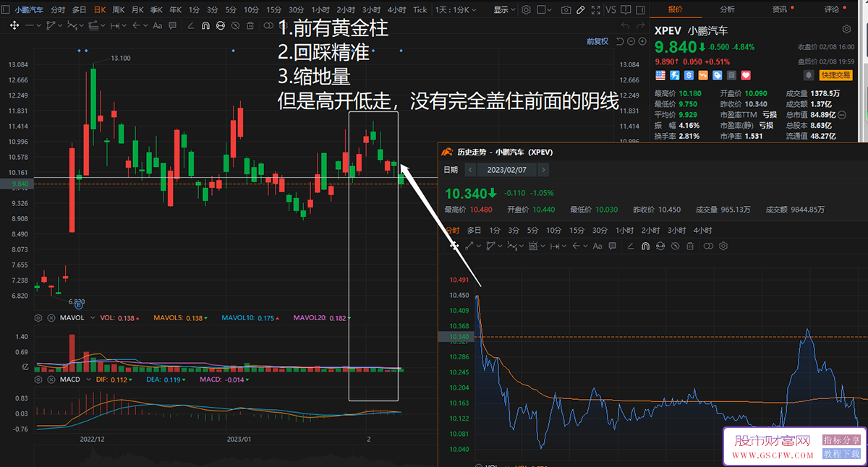Click the red heart favorite icon
868x467 pixels.
point(746,75)
